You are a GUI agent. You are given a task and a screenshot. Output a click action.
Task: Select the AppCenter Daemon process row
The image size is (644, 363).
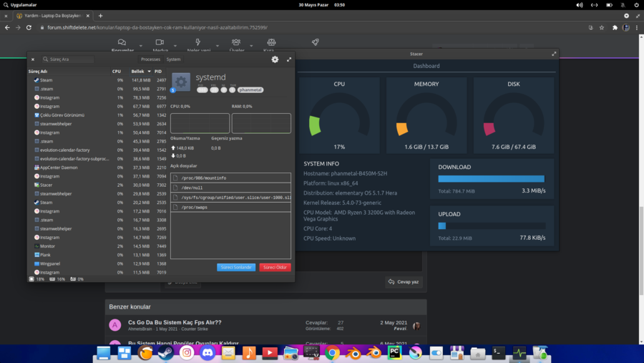59,168
